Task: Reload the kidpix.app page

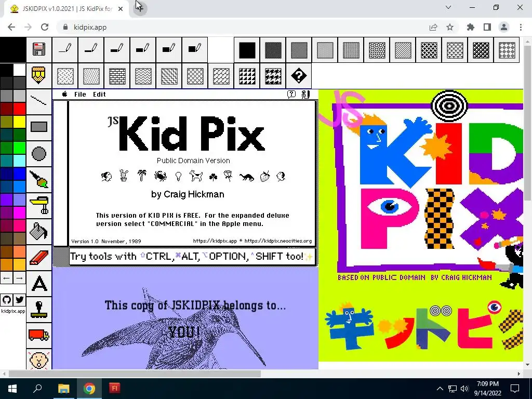Action: click(x=45, y=27)
